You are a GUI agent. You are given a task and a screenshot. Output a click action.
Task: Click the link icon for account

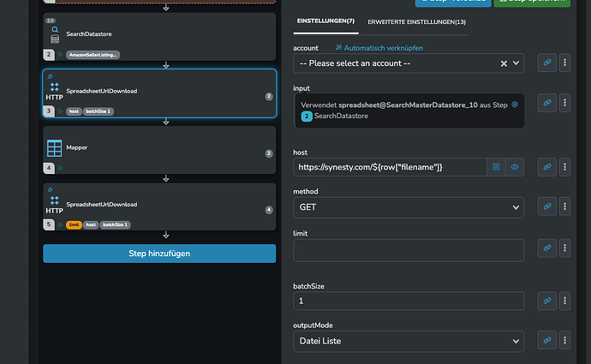[547, 63]
